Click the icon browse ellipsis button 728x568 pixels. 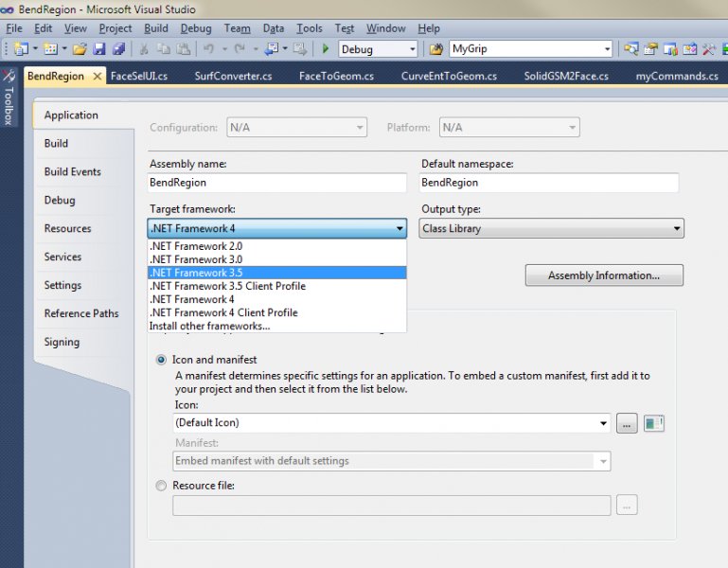(x=627, y=423)
